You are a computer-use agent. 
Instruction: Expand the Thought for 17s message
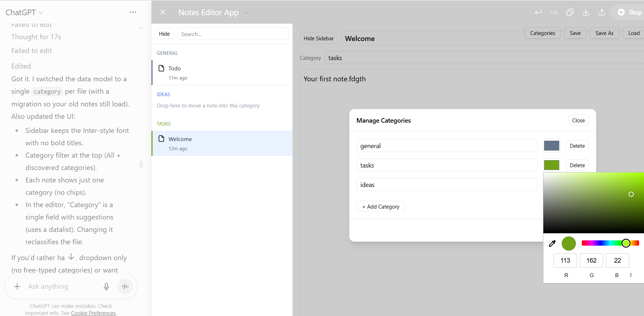pos(36,37)
